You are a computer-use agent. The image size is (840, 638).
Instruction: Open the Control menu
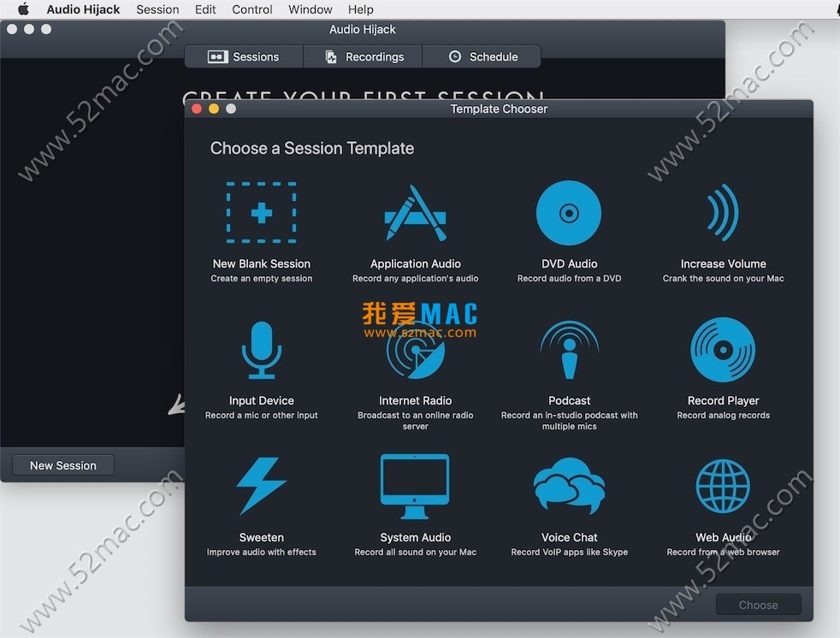point(251,9)
